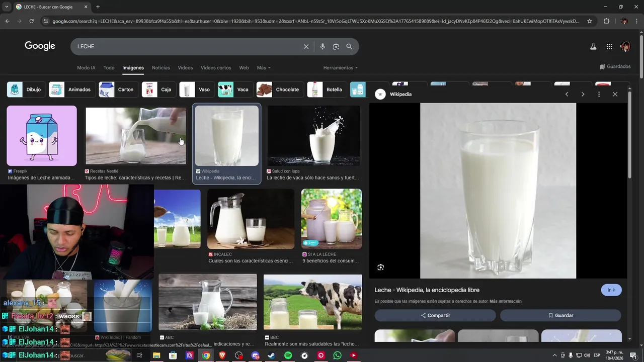Show hidden system tray icons
This screenshot has height=362, width=644.
[555, 355]
